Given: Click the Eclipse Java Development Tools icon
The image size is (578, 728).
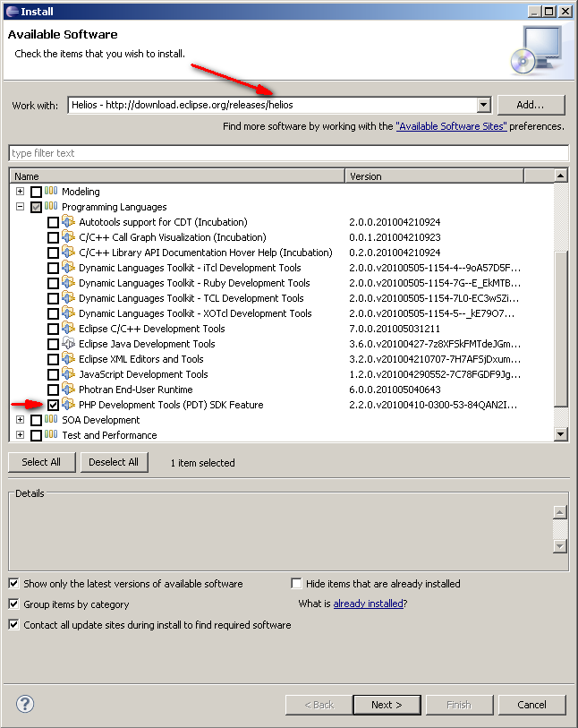Looking at the screenshot, I should click(x=68, y=344).
